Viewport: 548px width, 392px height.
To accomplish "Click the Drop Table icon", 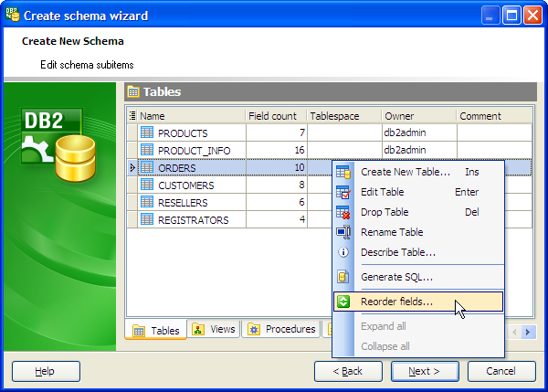I will (343, 212).
